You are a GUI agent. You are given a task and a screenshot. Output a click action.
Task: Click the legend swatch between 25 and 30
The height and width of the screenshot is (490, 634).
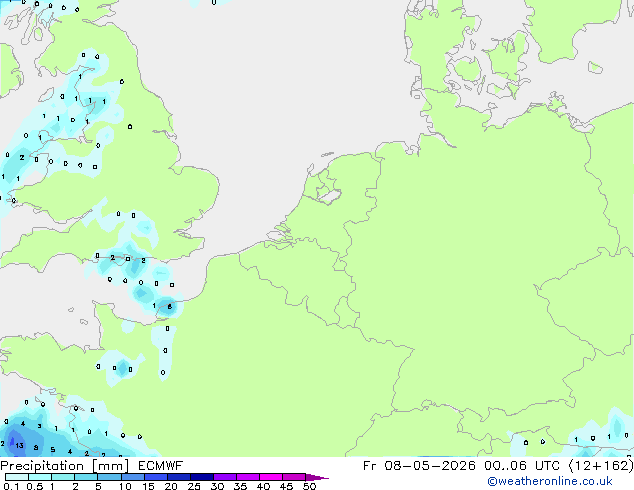coord(202,477)
